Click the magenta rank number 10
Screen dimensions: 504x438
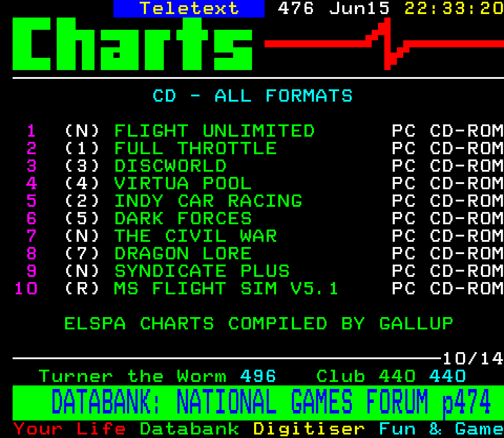[x=26, y=289]
